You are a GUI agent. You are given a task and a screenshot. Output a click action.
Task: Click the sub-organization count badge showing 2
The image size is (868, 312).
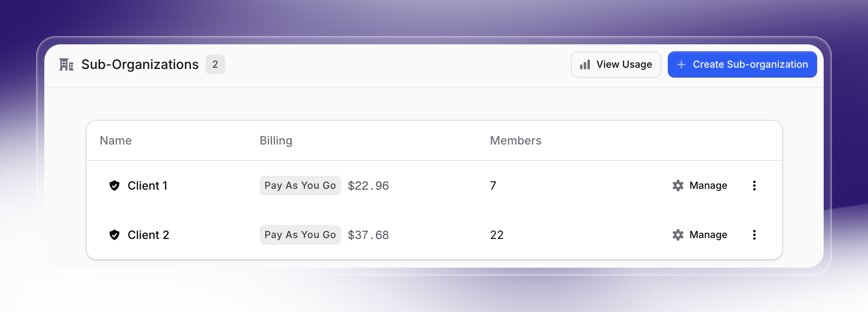tap(215, 64)
